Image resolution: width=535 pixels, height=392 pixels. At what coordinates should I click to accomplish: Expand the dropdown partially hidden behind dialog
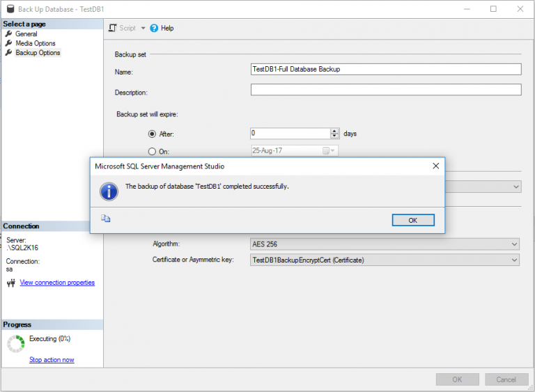516,187
